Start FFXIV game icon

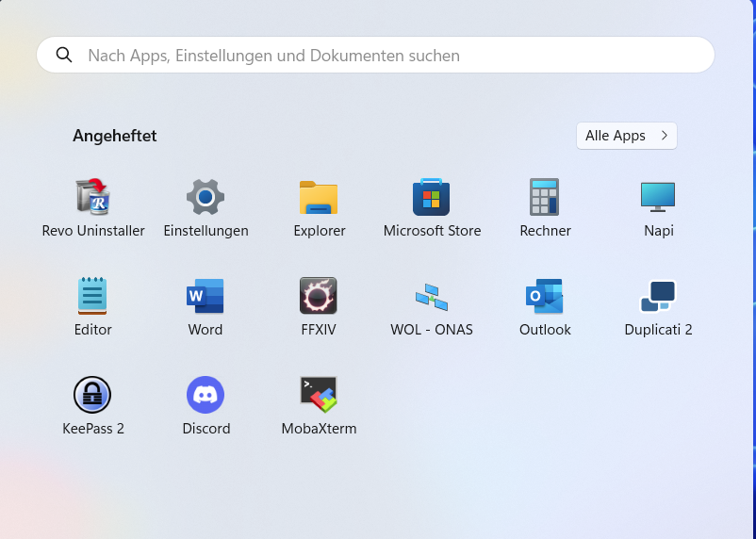(x=319, y=296)
